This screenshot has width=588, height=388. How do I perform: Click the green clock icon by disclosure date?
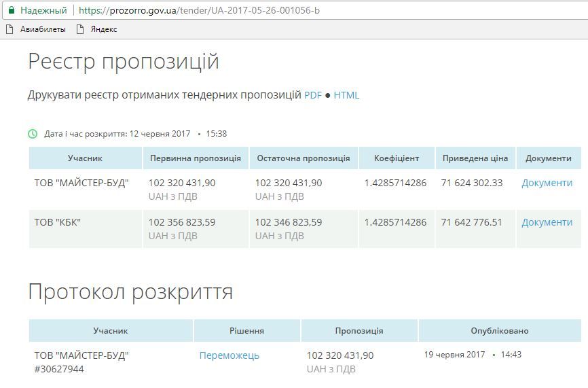point(33,134)
